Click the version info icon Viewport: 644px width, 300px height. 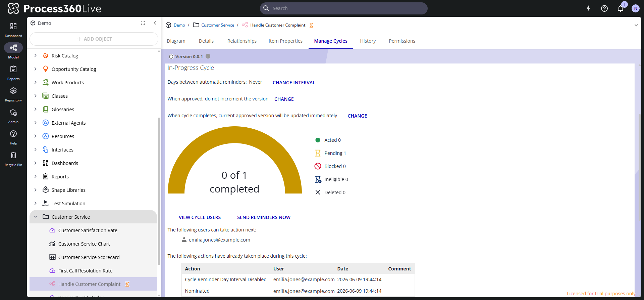[x=208, y=56]
